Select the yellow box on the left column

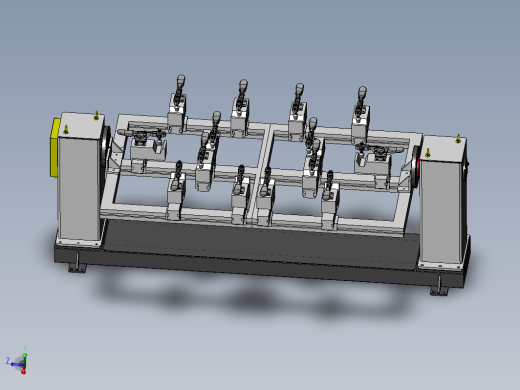point(55,148)
